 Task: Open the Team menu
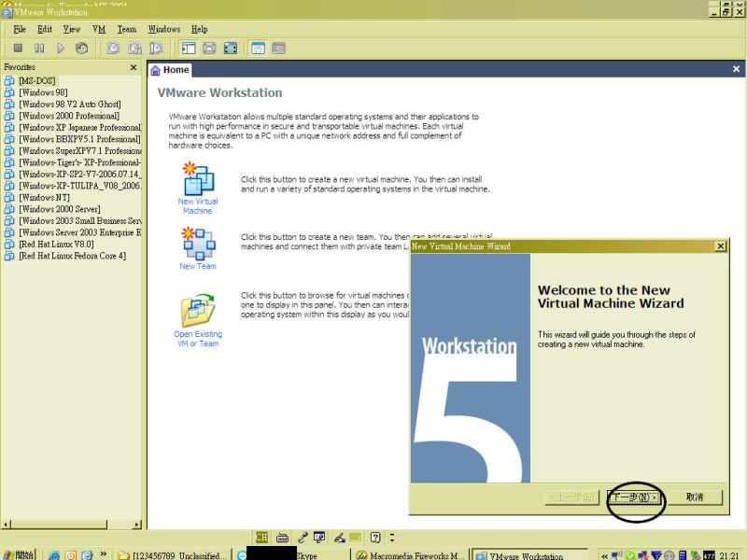(x=127, y=29)
